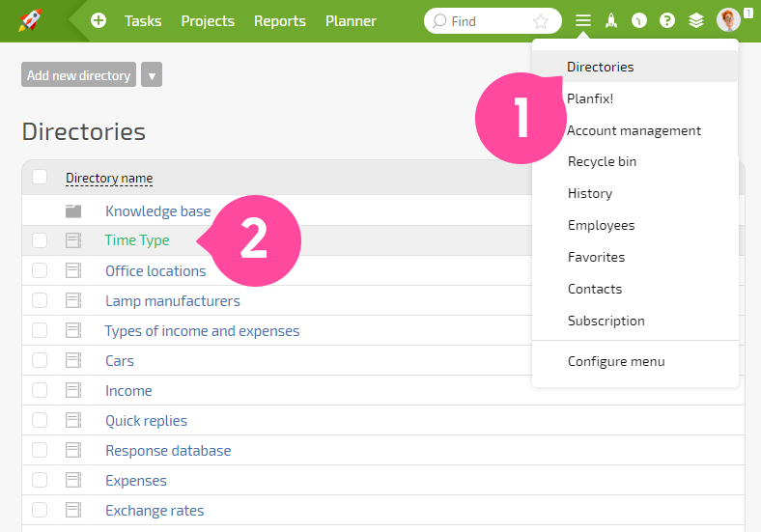Choose Configure menu option
The height and width of the screenshot is (532, 761).
tap(616, 362)
